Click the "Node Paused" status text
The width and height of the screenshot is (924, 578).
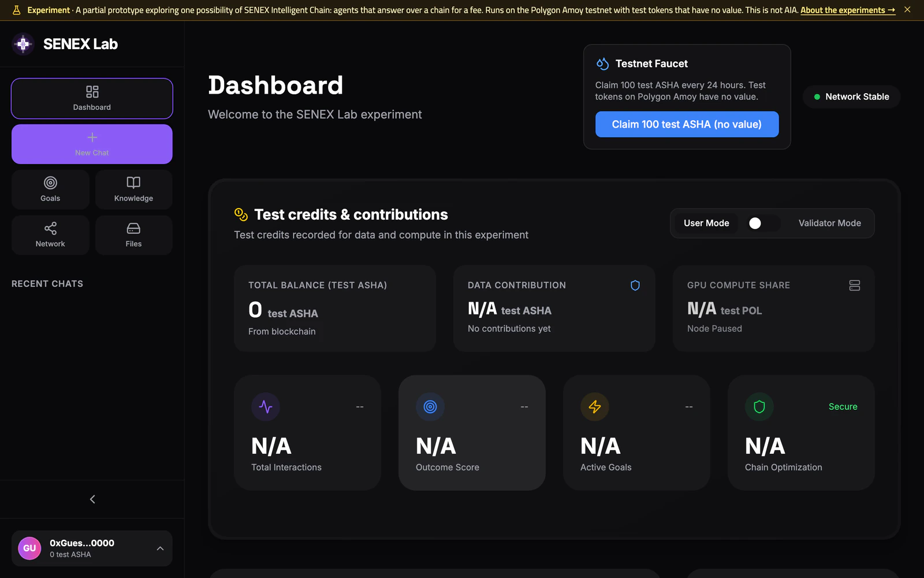coord(714,328)
